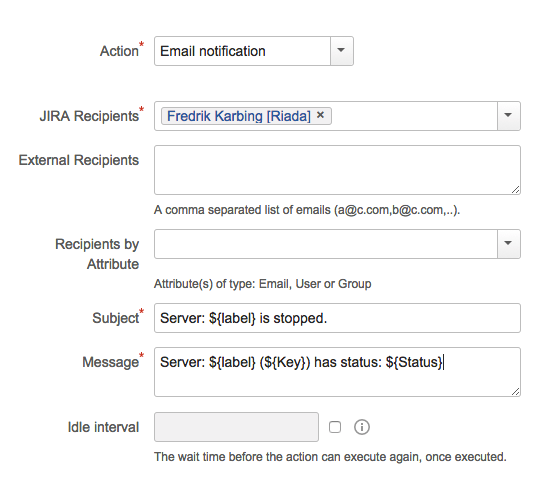548x484 pixels.
Task: Expand the JIRA Recipients dropdown arrow
Action: tap(509, 116)
